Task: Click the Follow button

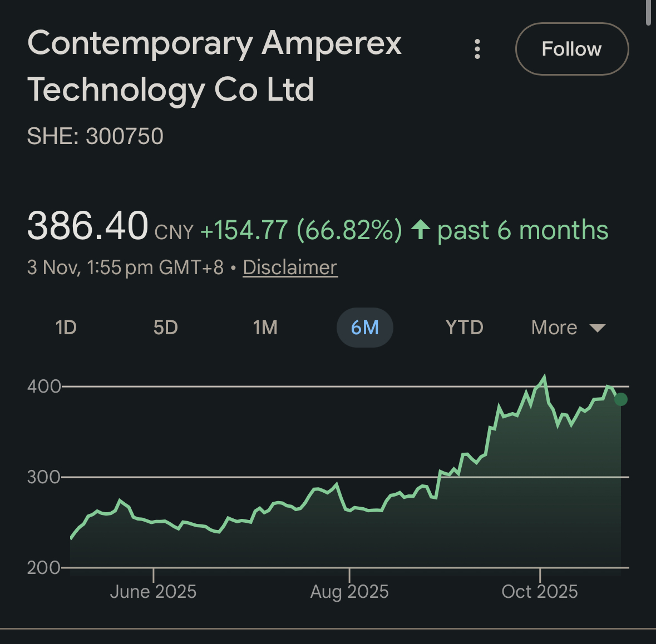Action: coord(572,49)
